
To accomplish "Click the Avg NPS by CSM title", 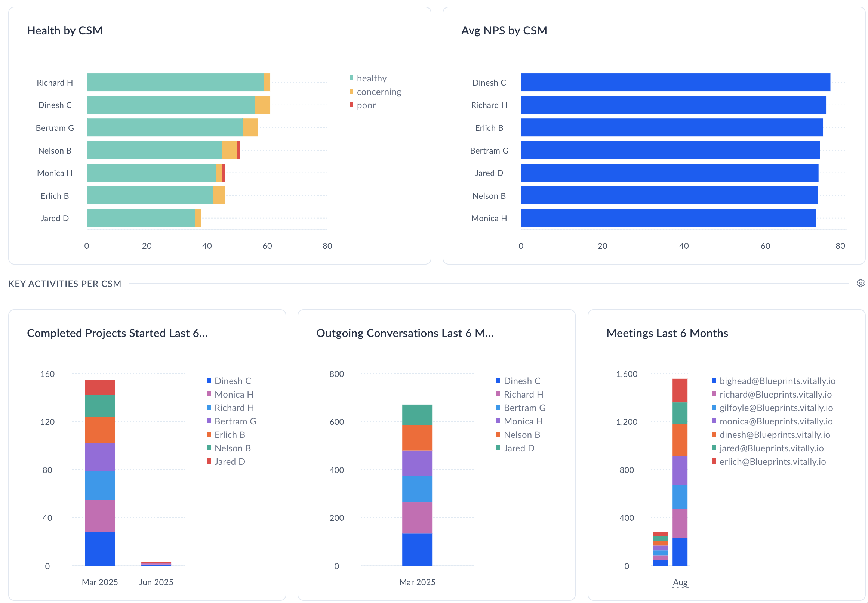I will point(504,31).
